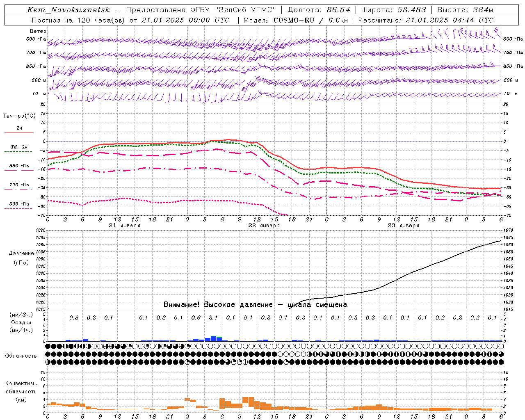
Task: Click the 700 гПа temperature legend entry
Action: click(x=19, y=185)
